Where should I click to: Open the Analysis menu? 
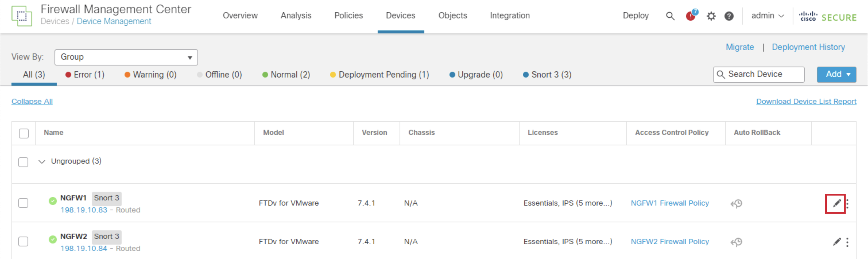296,16
